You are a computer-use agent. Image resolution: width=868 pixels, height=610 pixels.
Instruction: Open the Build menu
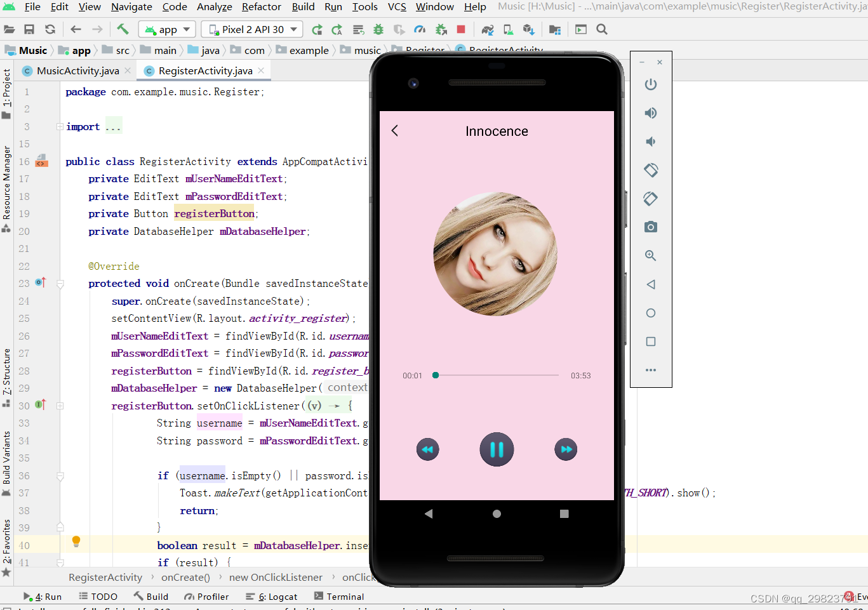pos(303,6)
